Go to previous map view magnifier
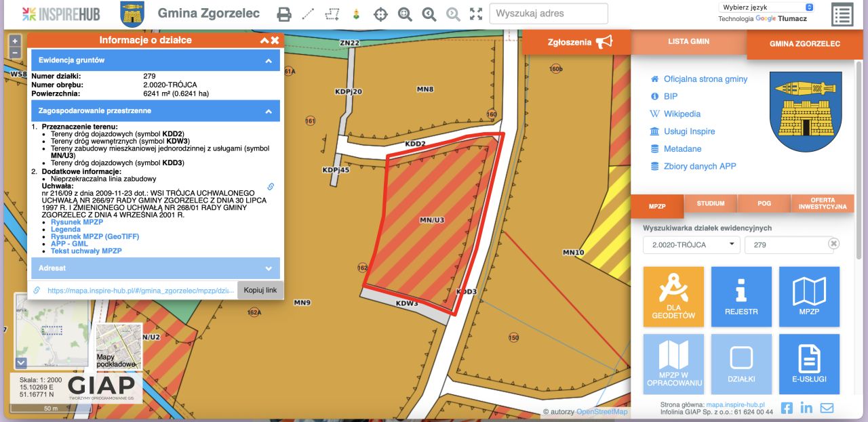The width and height of the screenshot is (868, 422). [x=429, y=14]
